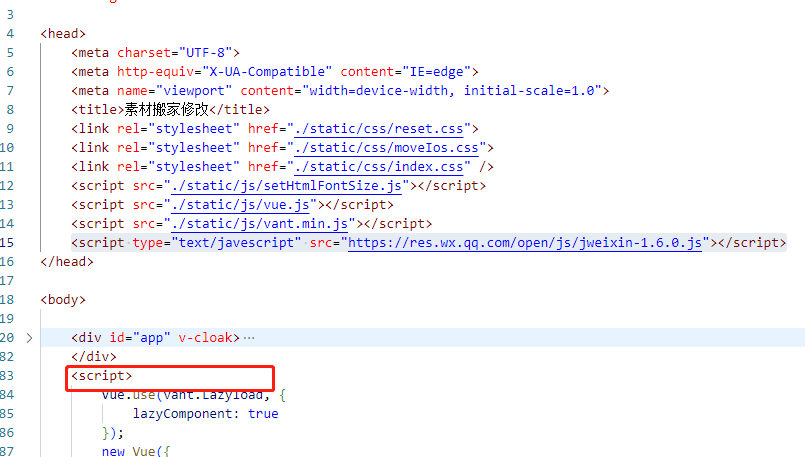Click the "viewport" name value
This screenshot has height=457, width=806.
tap(194, 90)
